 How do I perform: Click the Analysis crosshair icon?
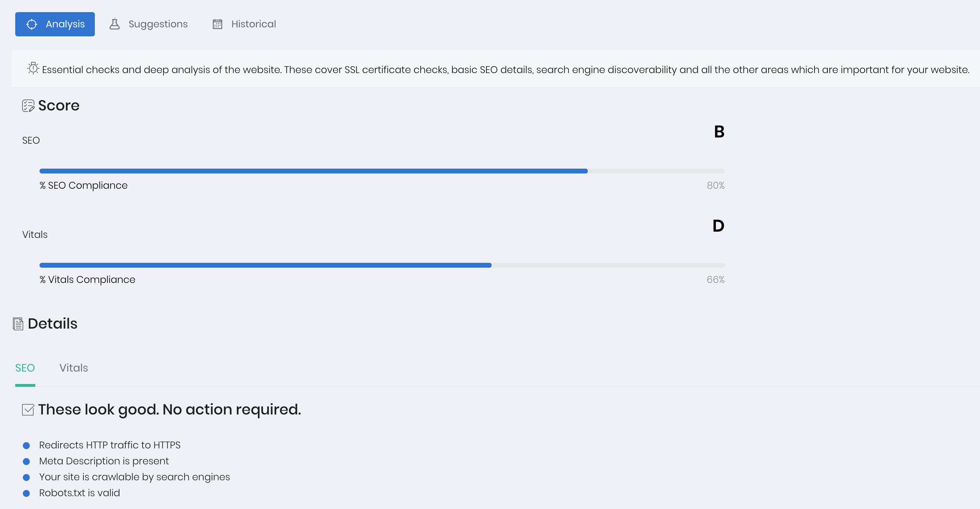click(x=32, y=24)
